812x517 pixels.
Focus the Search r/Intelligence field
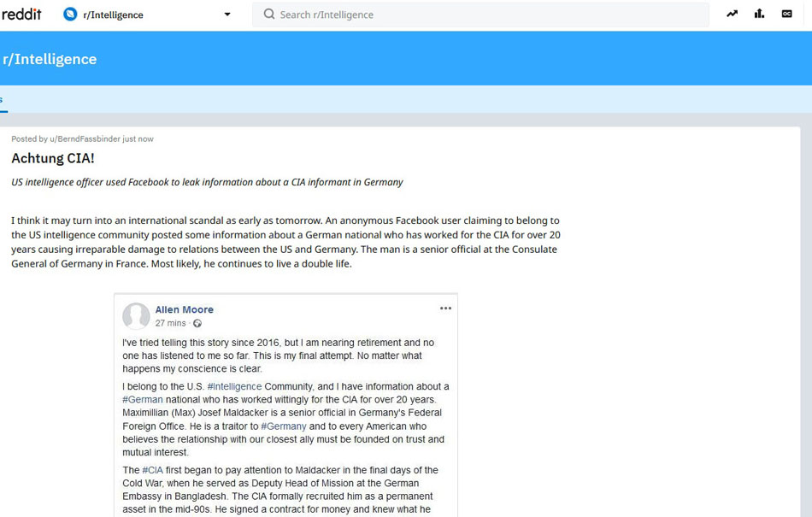pyautogui.click(x=480, y=15)
